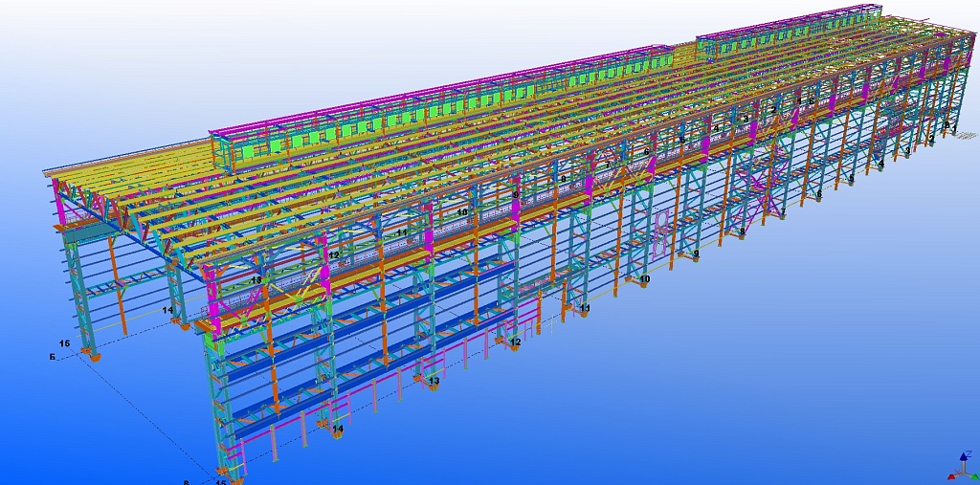Image resolution: width=980 pixels, height=485 pixels.
Task: Pick ground-level grid label 12 on the front facade
Action: [515, 342]
